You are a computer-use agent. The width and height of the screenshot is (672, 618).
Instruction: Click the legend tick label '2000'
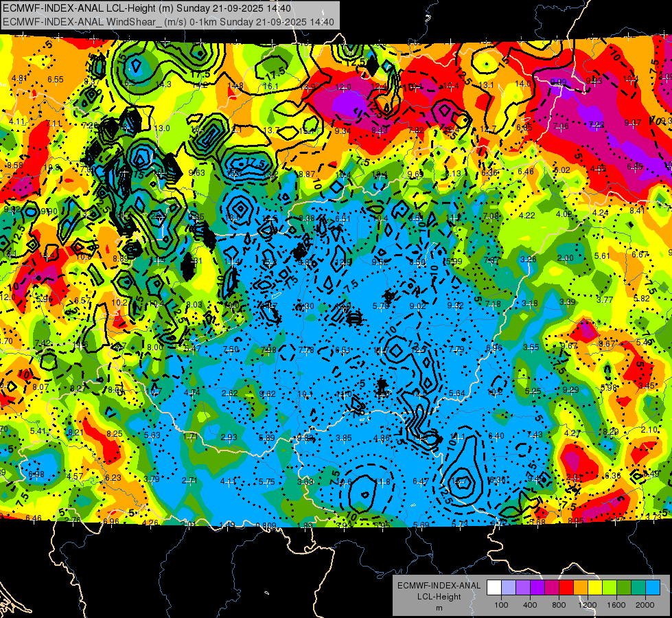pyautogui.click(x=645, y=605)
